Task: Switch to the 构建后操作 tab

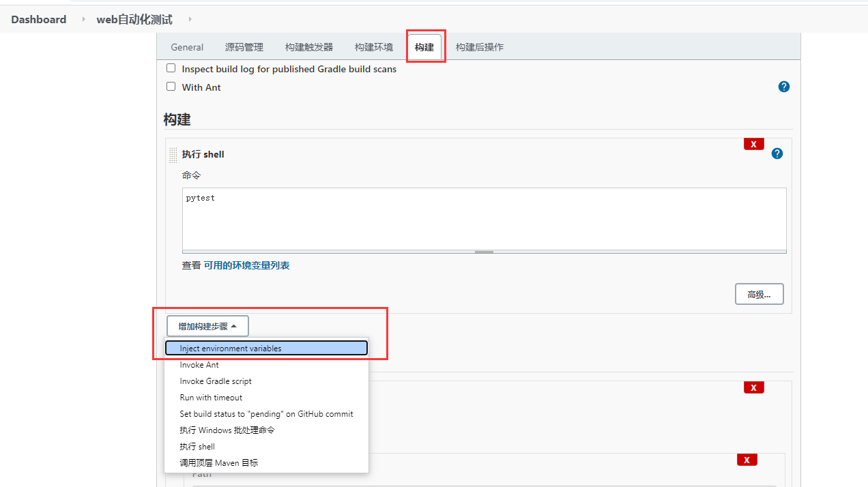Action: point(480,46)
